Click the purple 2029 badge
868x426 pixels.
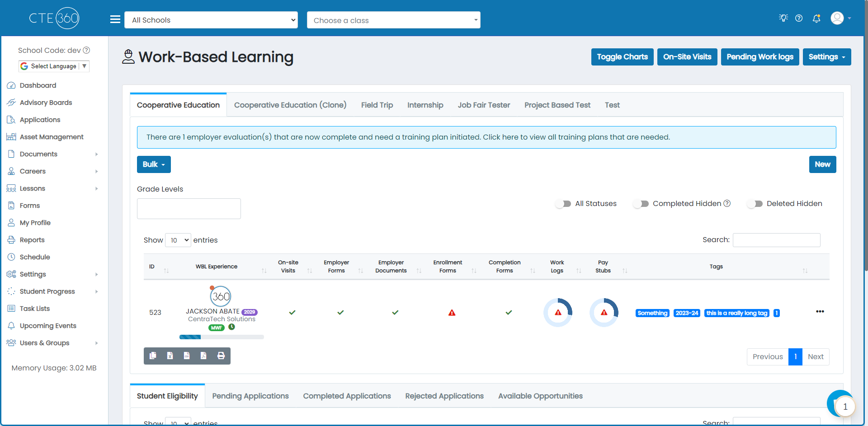pos(250,312)
